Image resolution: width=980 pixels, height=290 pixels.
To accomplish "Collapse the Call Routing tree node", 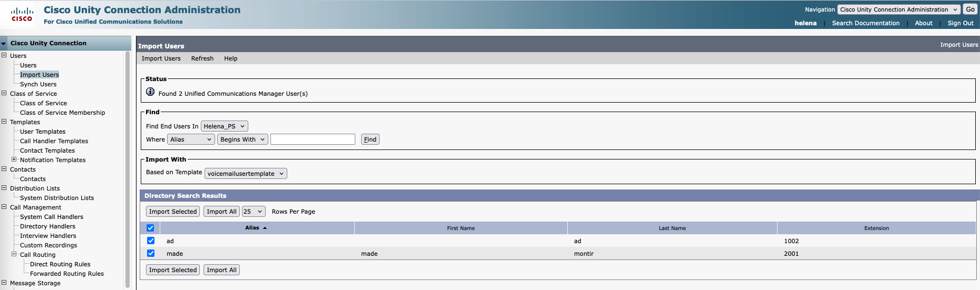I will tap(14, 254).
